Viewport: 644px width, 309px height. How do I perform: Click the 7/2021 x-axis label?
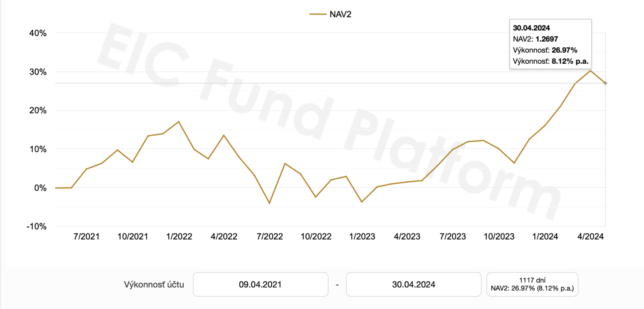pos(86,237)
